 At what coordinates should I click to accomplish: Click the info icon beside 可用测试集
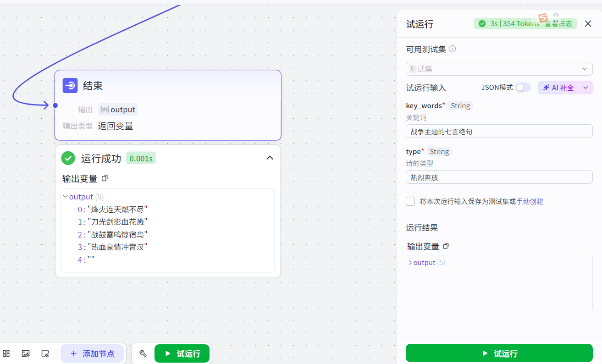453,49
